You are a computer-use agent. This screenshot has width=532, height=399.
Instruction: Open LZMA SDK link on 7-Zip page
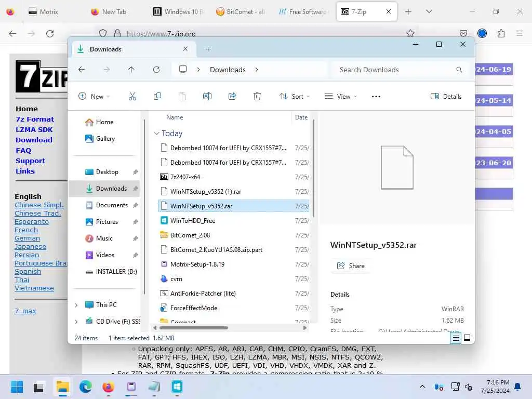coord(34,129)
